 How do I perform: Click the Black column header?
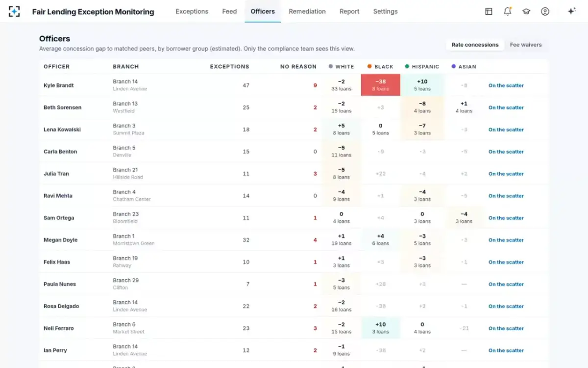click(381, 67)
